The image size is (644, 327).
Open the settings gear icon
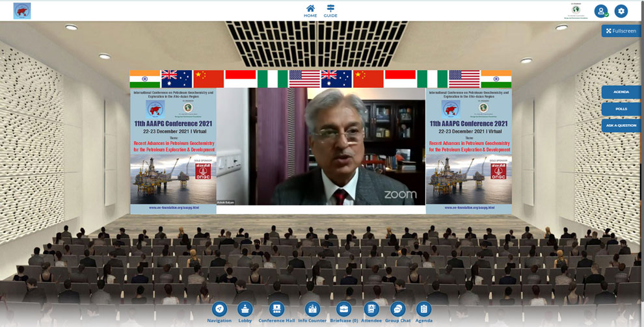(621, 11)
